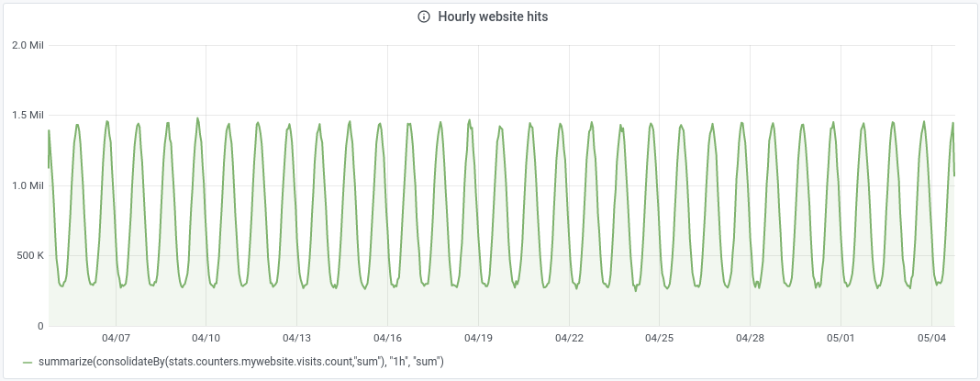Image resolution: width=980 pixels, height=381 pixels.
Task: Click the 04/07 x-axis date label
Action: pos(116,339)
